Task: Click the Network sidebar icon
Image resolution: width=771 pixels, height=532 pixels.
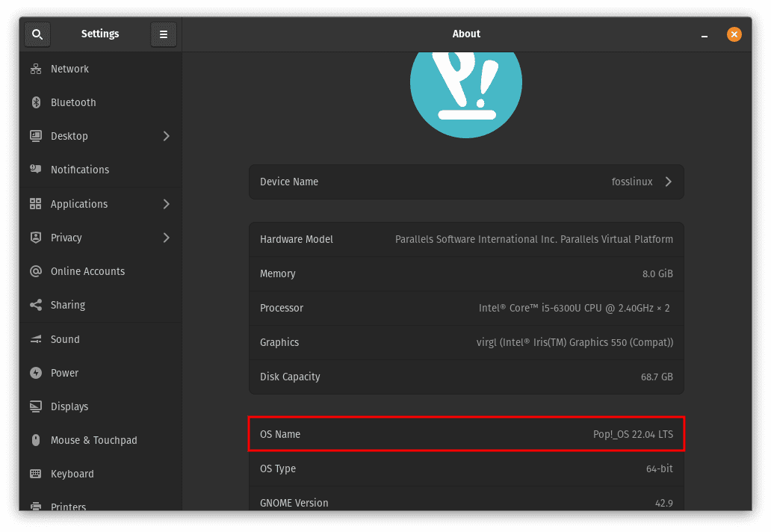Action: point(36,69)
